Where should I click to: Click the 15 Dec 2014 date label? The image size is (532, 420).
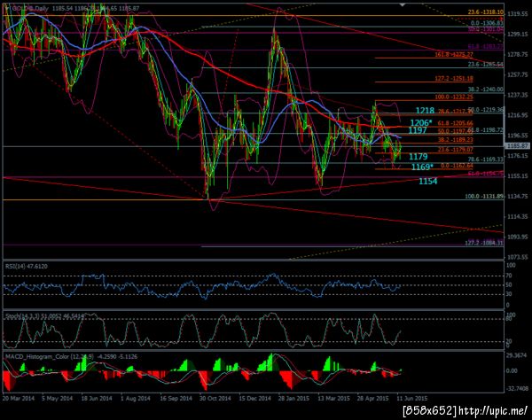(254, 399)
